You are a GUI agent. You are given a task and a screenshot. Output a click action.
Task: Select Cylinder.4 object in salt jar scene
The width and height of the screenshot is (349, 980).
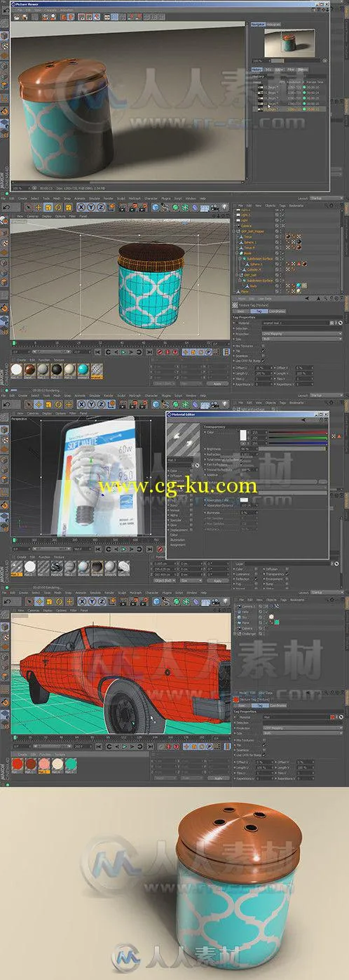[x=254, y=269]
